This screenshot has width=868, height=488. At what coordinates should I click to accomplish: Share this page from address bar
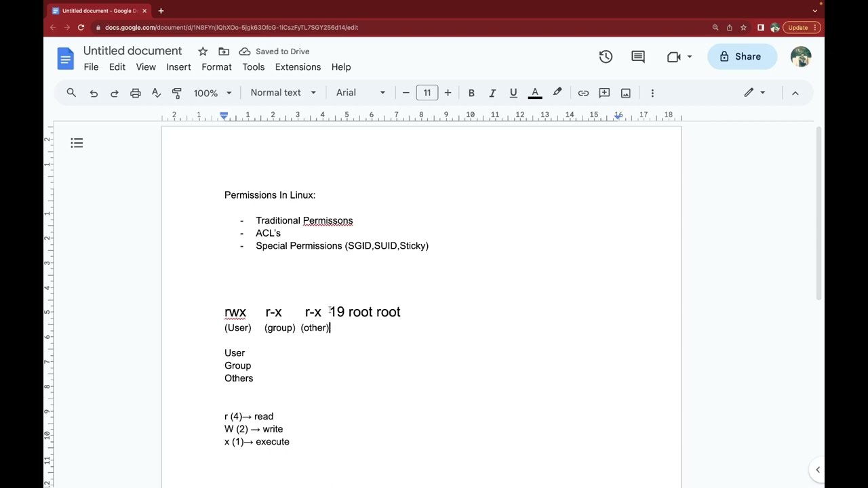[730, 28]
